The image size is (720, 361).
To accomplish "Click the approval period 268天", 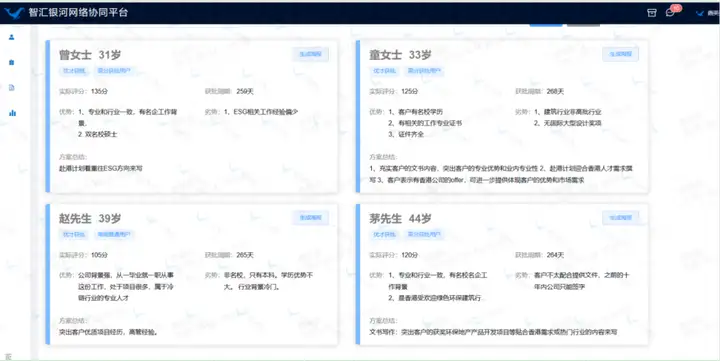I will click(x=555, y=91).
